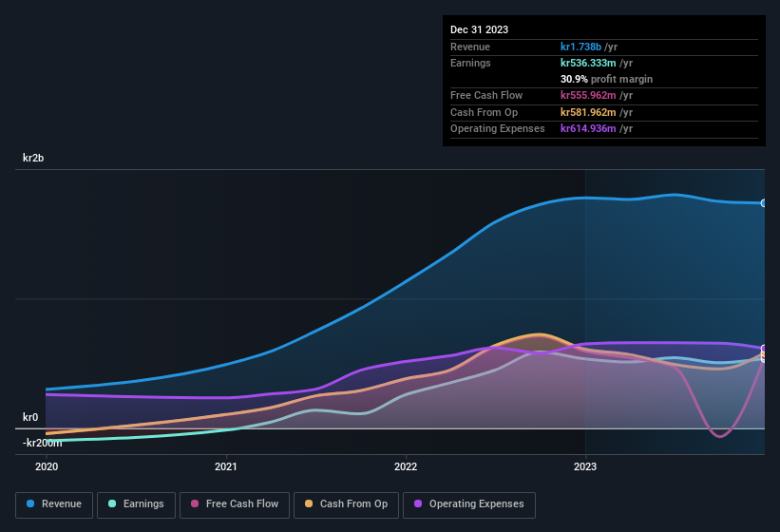Click the blue Revenue endpoint marker on the chart
780x532 pixels.
pyautogui.click(x=764, y=203)
